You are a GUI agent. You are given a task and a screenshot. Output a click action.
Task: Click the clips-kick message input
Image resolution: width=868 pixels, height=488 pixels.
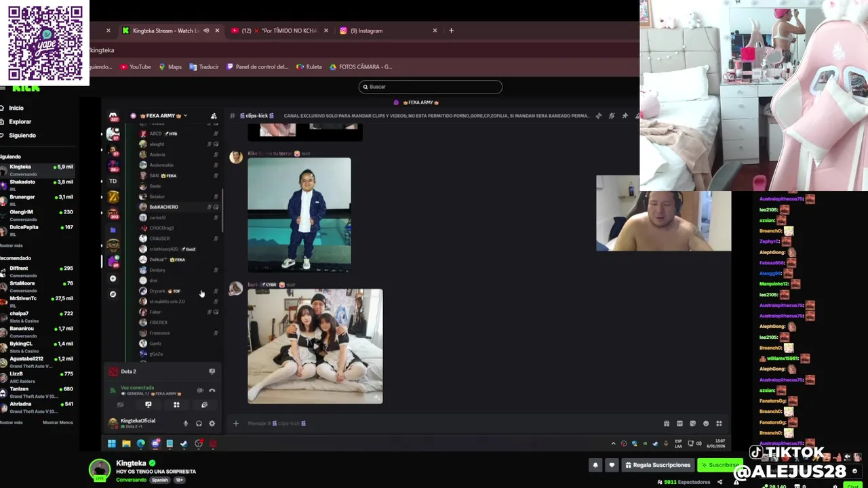[448, 424]
